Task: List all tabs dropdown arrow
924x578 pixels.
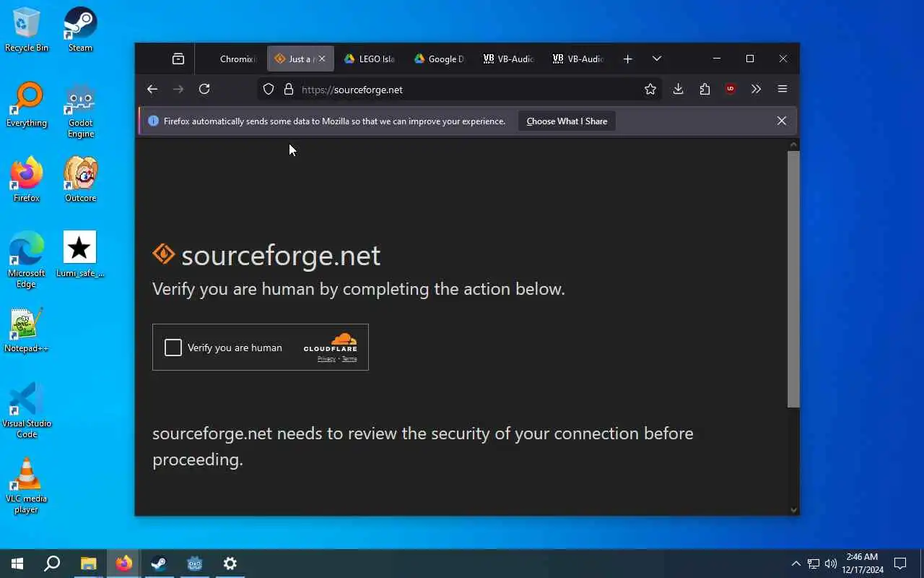Action: [x=657, y=59]
